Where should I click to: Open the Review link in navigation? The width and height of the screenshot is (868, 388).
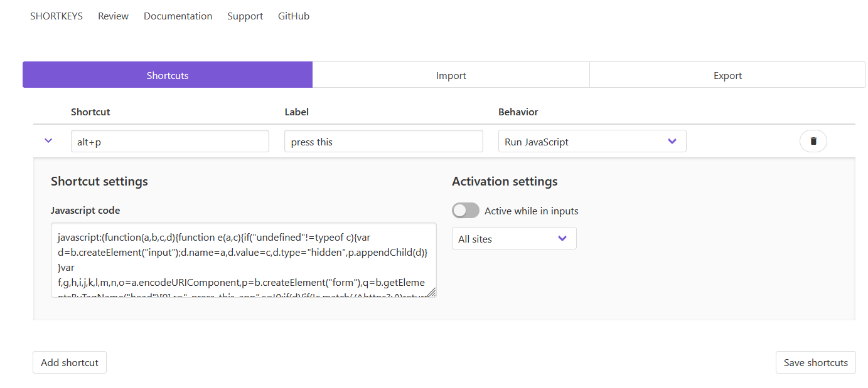pyautogui.click(x=113, y=16)
